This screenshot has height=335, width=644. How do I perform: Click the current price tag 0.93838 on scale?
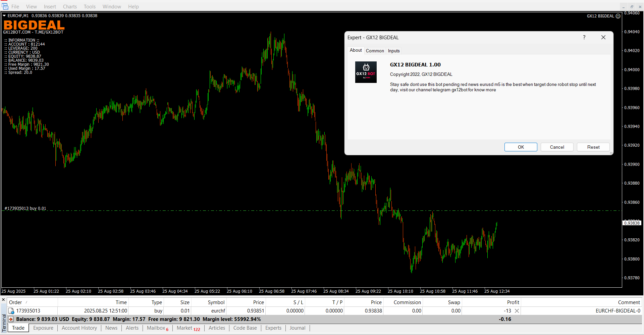[x=632, y=223]
